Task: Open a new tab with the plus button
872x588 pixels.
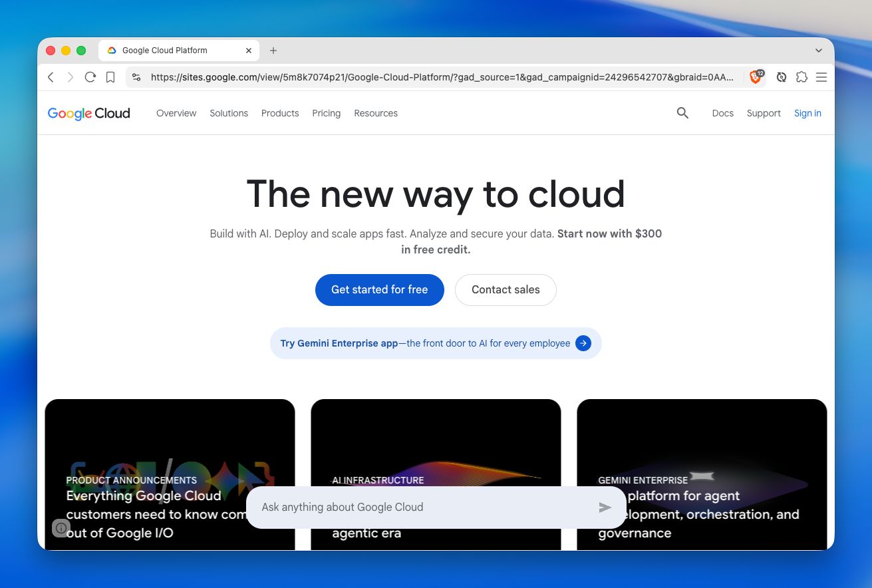Action: pos(273,51)
